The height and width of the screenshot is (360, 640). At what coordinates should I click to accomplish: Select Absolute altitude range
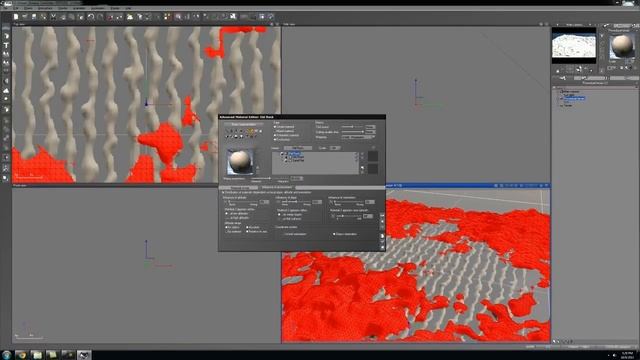(253, 227)
